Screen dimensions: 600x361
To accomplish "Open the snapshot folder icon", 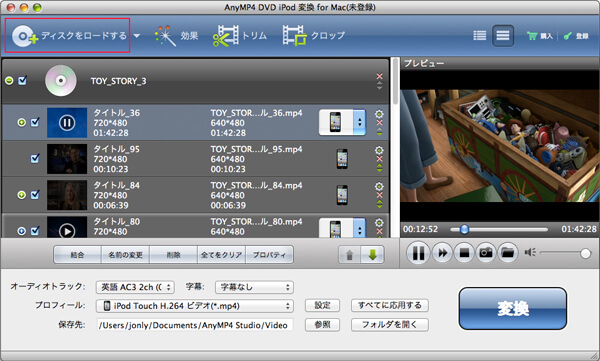I will point(508,253).
